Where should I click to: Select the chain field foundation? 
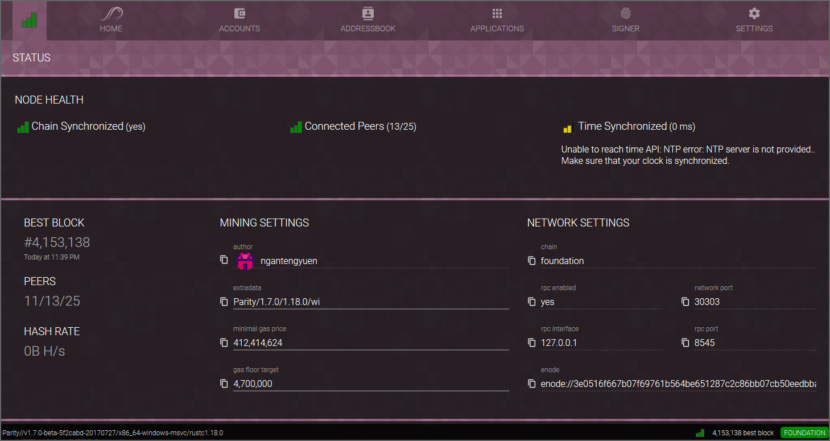click(x=678, y=260)
